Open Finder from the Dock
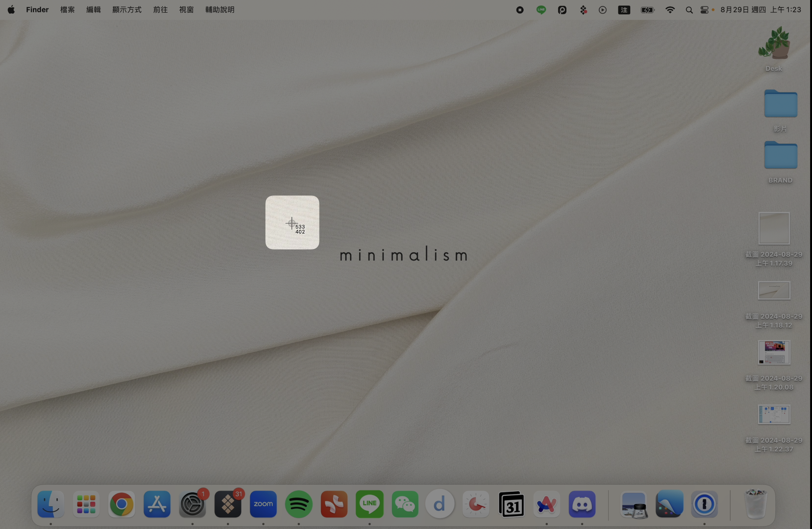Viewport: 812px width, 529px height. [x=51, y=504]
